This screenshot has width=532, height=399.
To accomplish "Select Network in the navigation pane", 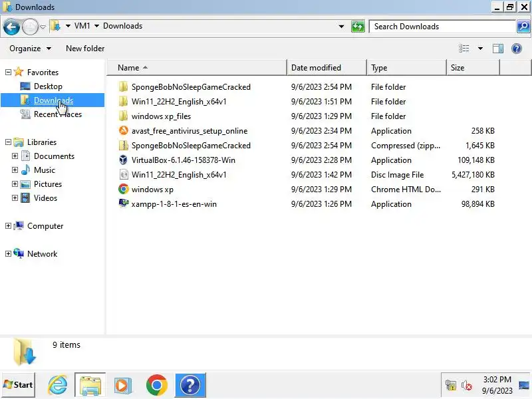I will 42,254.
